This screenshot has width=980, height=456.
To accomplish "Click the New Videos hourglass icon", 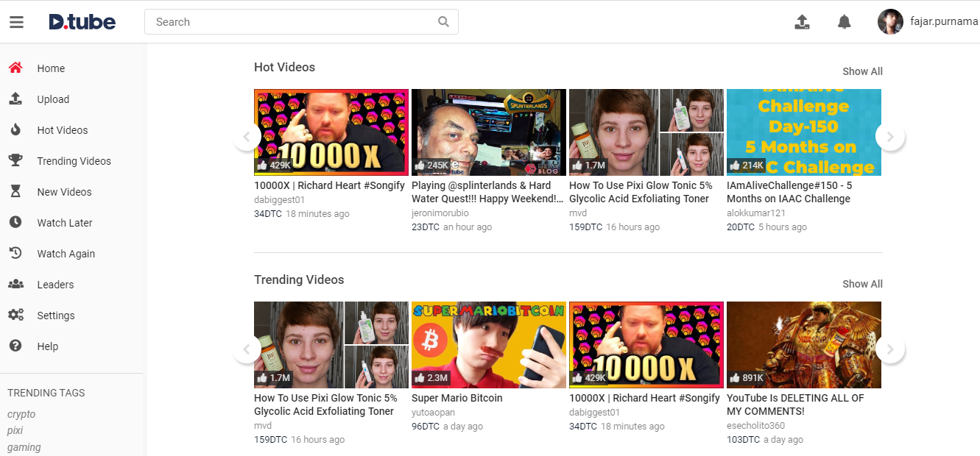I will click(15, 191).
